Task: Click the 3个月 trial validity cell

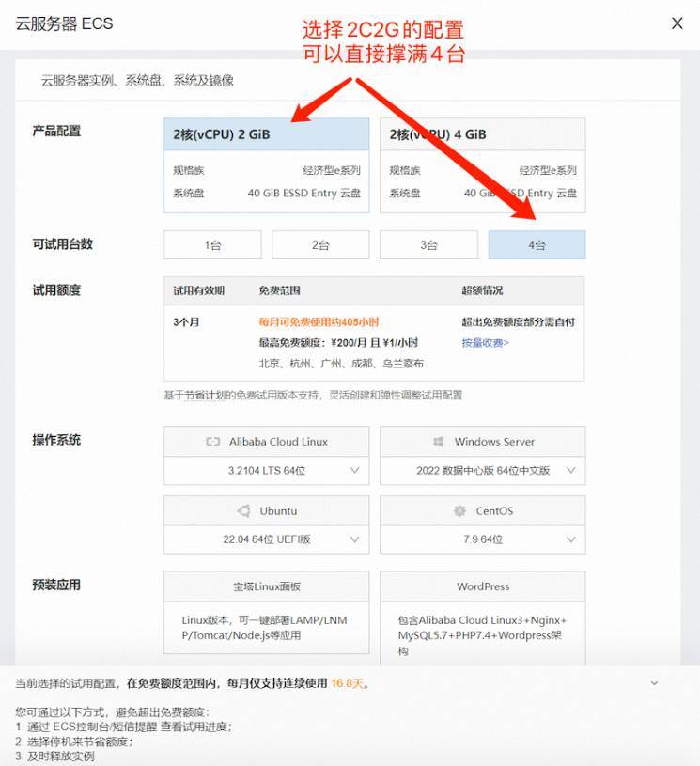Action: 186,322
